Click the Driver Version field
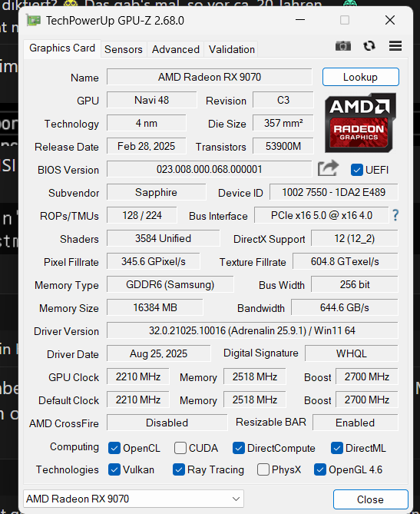 click(x=253, y=330)
